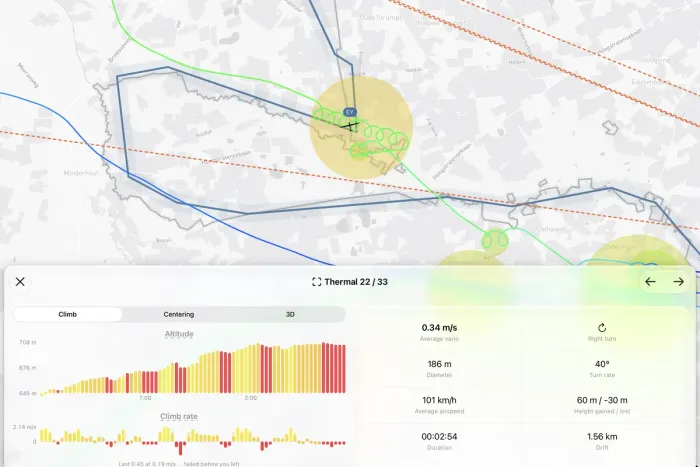The height and width of the screenshot is (467, 700).
Task: Open the 3D tab
Action: tap(290, 314)
